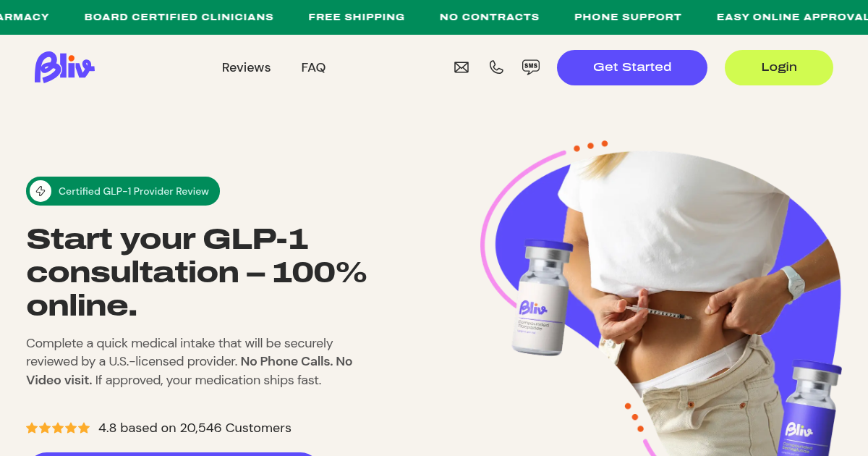Viewport: 868px width, 456px height.
Task: Click the green Login button
Action: click(x=779, y=67)
